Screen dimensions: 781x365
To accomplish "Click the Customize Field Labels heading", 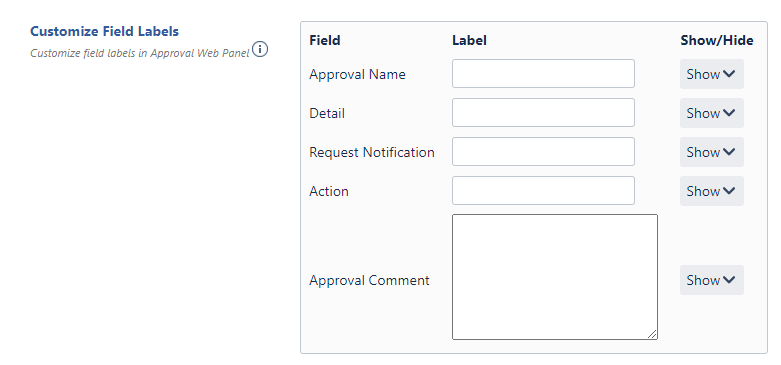I will 104,31.
